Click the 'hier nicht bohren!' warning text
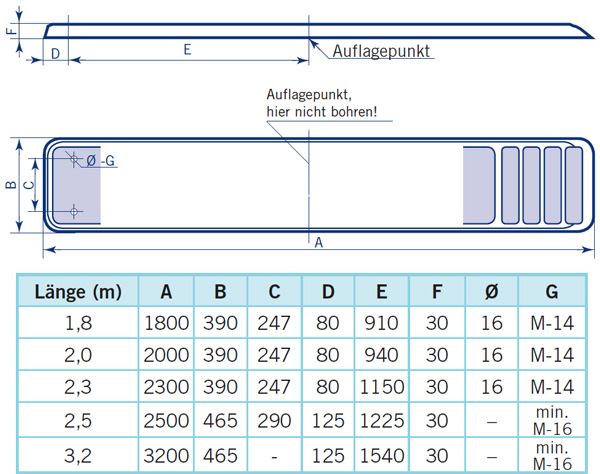 tap(322, 111)
